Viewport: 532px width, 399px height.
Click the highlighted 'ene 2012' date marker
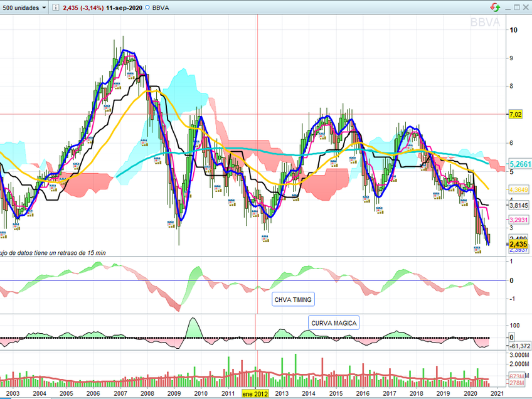pos(255,394)
